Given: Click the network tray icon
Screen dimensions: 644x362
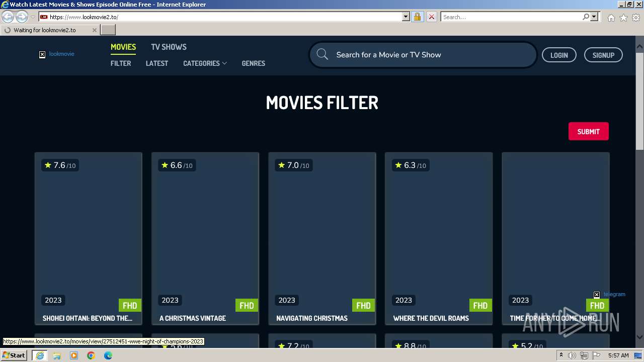Looking at the screenshot, I should tap(584, 355).
